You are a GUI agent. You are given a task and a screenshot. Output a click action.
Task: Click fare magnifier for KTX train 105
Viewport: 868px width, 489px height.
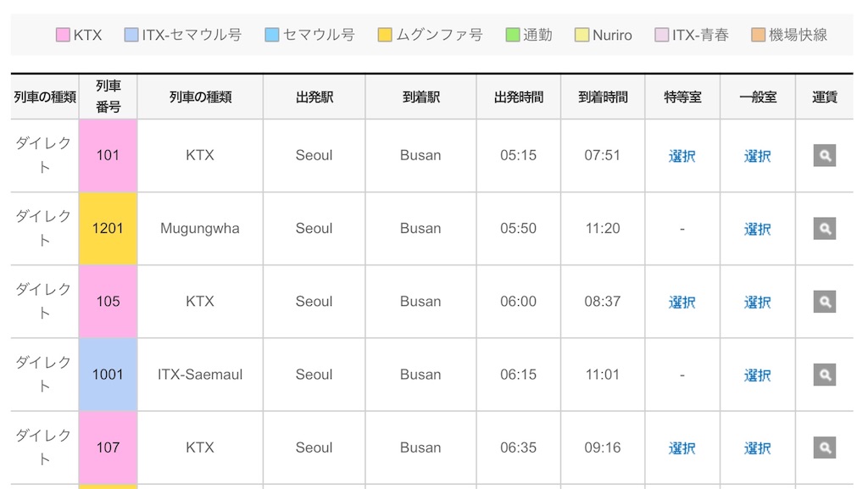pos(824,302)
